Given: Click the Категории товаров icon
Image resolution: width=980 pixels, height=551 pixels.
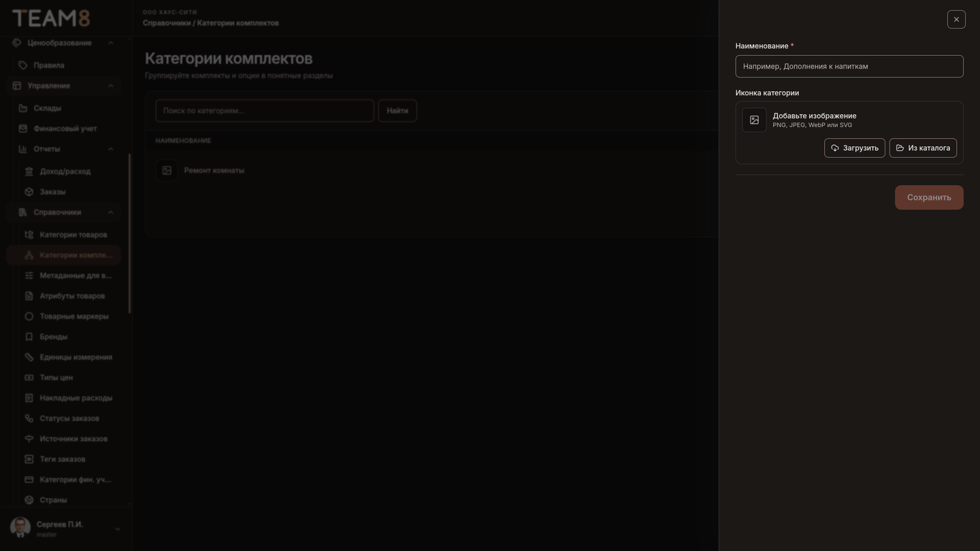Looking at the screenshot, I should pos(29,235).
